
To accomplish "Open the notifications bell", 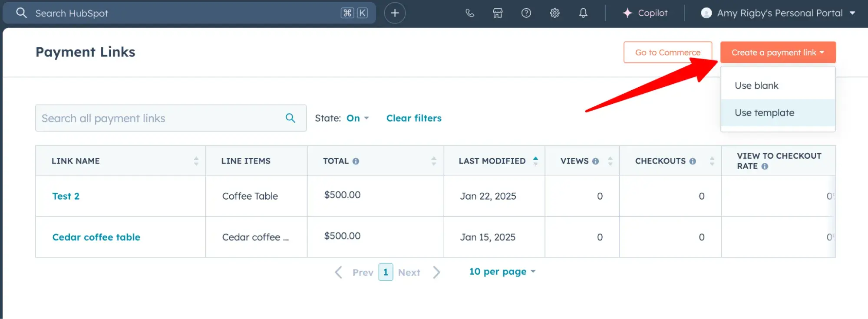I will pyautogui.click(x=583, y=13).
